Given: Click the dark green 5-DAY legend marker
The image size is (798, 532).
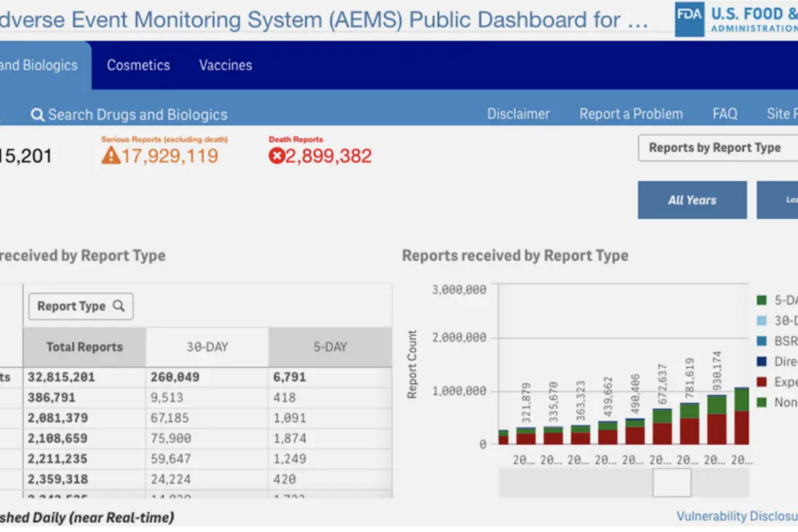Looking at the screenshot, I should coord(763,301).
